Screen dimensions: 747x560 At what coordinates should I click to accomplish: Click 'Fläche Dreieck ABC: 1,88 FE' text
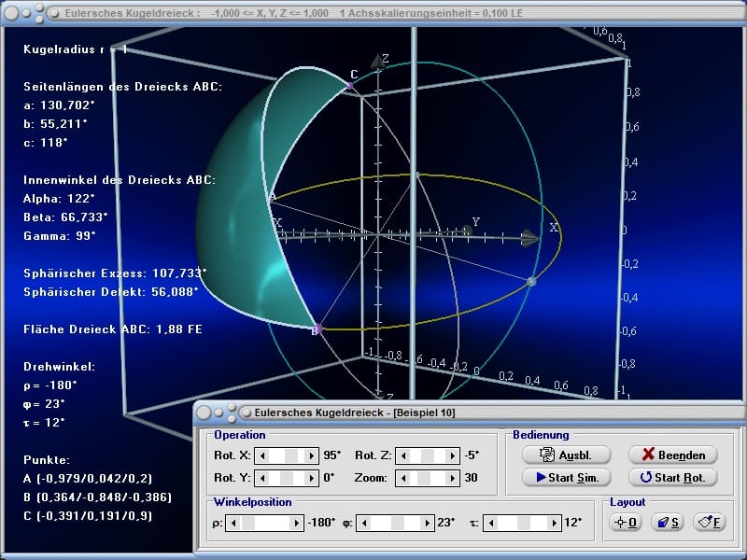click(113, 329)
